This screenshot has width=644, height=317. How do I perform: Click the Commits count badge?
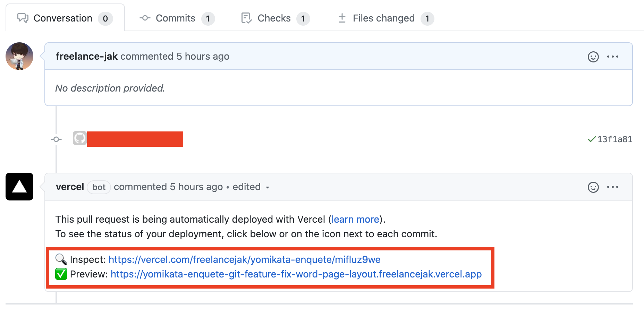pos(208,18)
